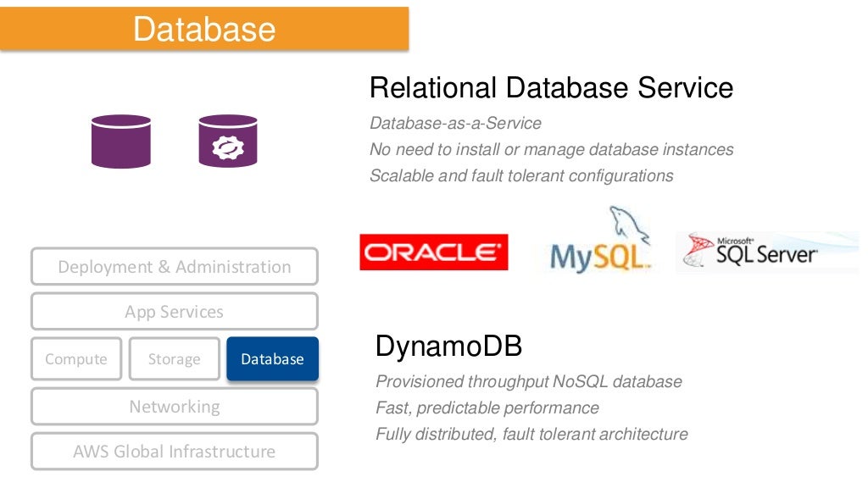Click the DynamoDB heading

coord(448,346)
